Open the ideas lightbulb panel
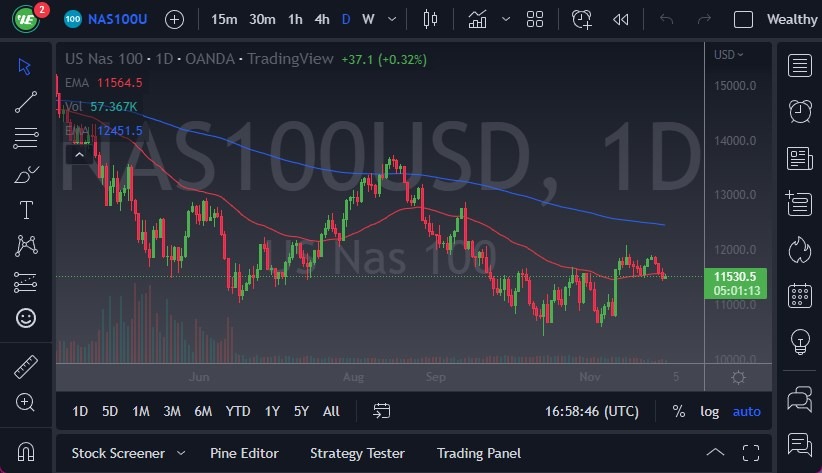The width and height of the screenshot is (822, 473). pos(799,342)
